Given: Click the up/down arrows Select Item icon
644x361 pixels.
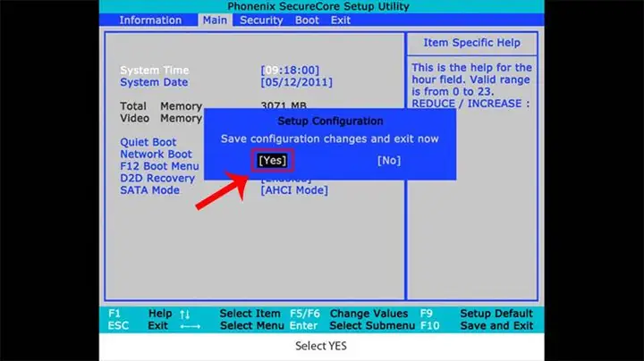Looking at the screenshot, I should coord(185,315).
